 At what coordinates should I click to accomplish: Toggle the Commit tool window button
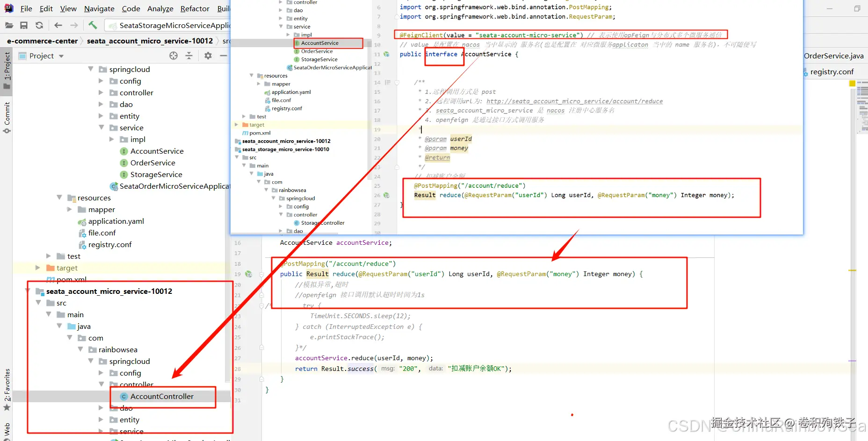7,117
